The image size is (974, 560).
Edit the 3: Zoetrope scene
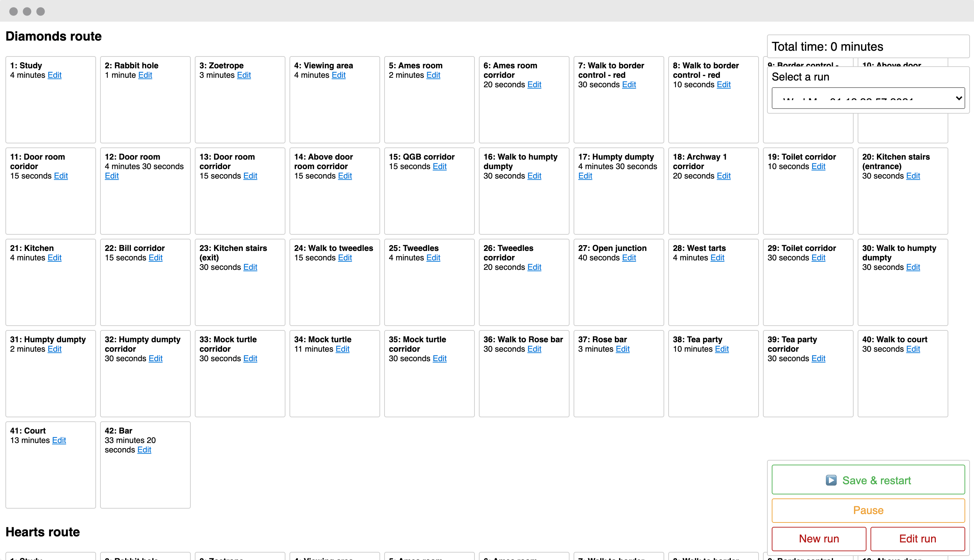244,75
